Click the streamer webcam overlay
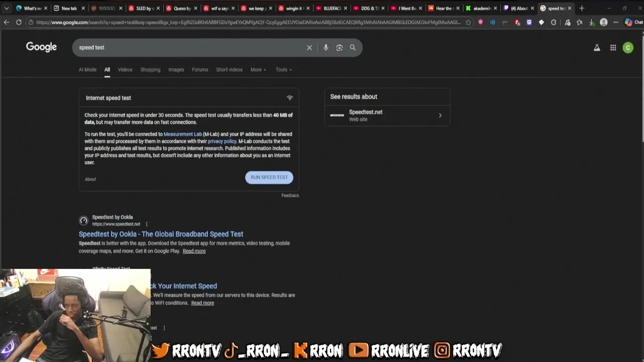Screen dimensions: 644x362 [75, 315]
